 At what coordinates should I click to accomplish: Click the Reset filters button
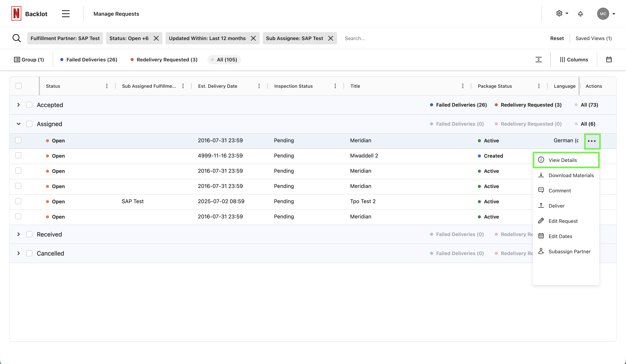(x=557, y=38)
